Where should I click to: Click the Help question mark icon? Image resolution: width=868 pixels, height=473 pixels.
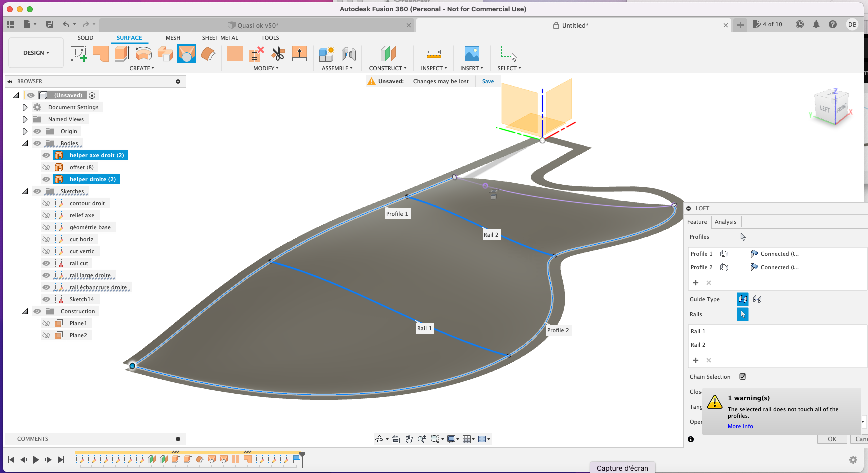pyautogui.click(x=833, y=24)
